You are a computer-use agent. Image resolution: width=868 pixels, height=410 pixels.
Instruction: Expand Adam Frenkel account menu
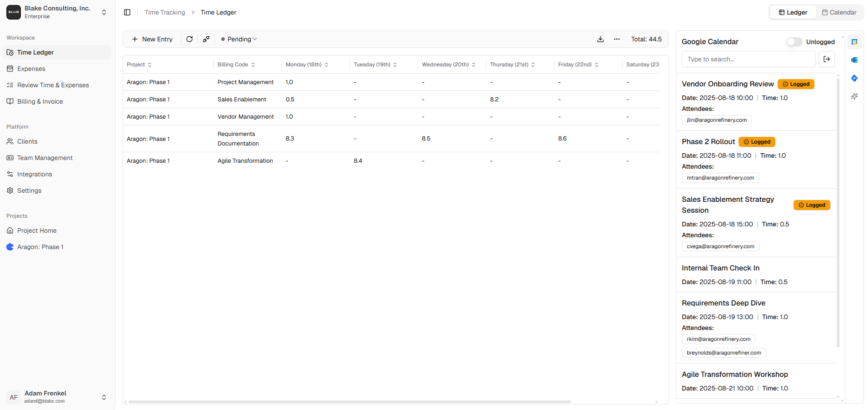tap(104, 397)
